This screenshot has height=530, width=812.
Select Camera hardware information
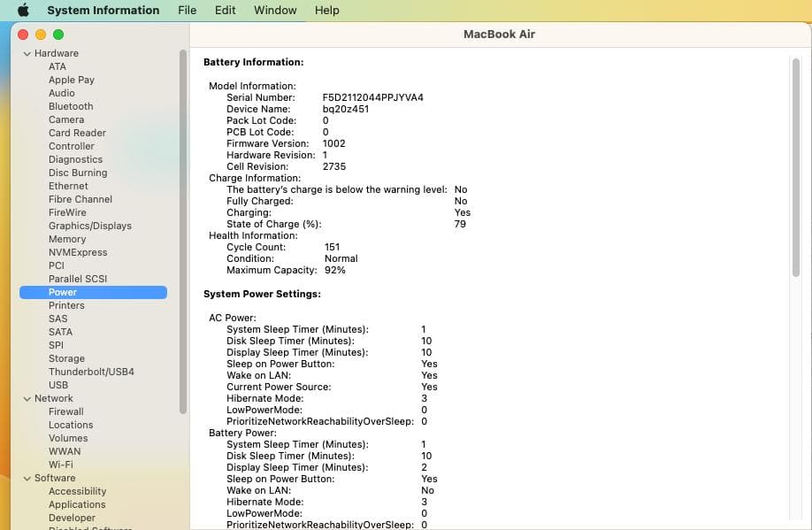(67, 119)
